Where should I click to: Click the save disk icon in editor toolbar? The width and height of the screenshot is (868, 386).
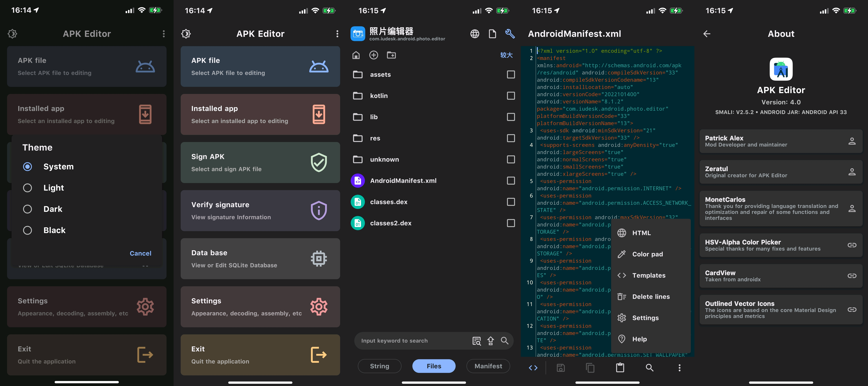tap(561, 368)
